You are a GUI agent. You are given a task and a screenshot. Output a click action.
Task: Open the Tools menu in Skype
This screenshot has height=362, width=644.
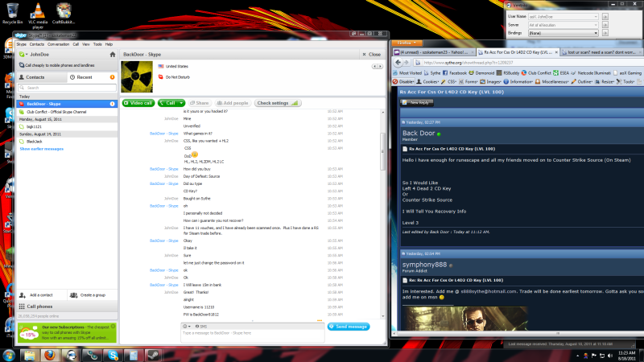(97, 44)
